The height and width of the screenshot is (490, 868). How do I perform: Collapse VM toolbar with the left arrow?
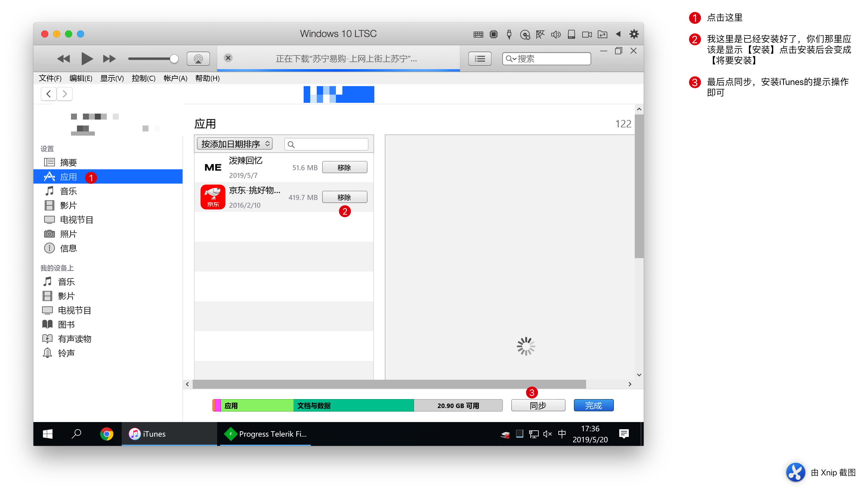pyautogui.click(x=618, y=34)
